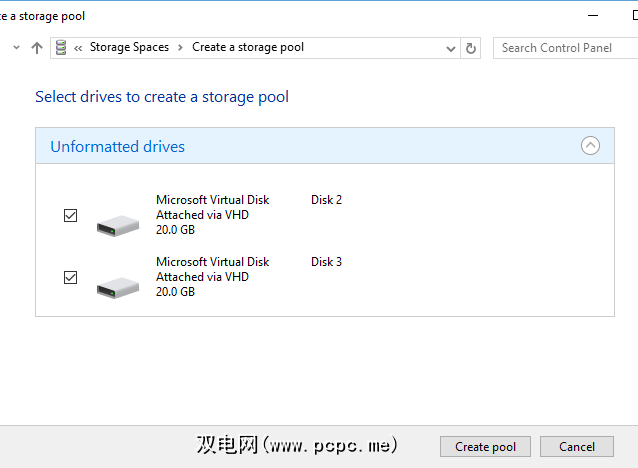Uncheck the Disk 2 checkbox
This screenshot has height=468, width=638.
(x=71, y=215)
